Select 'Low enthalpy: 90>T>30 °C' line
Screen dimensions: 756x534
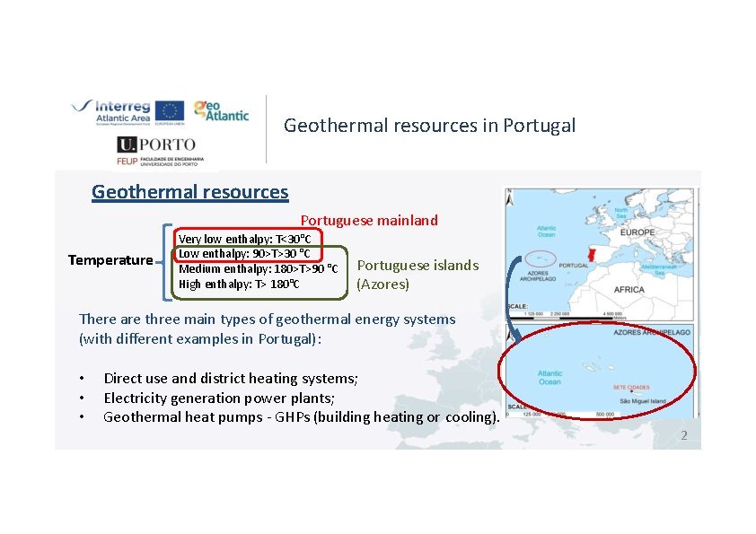pyautogui.click(x=244, y=253)
